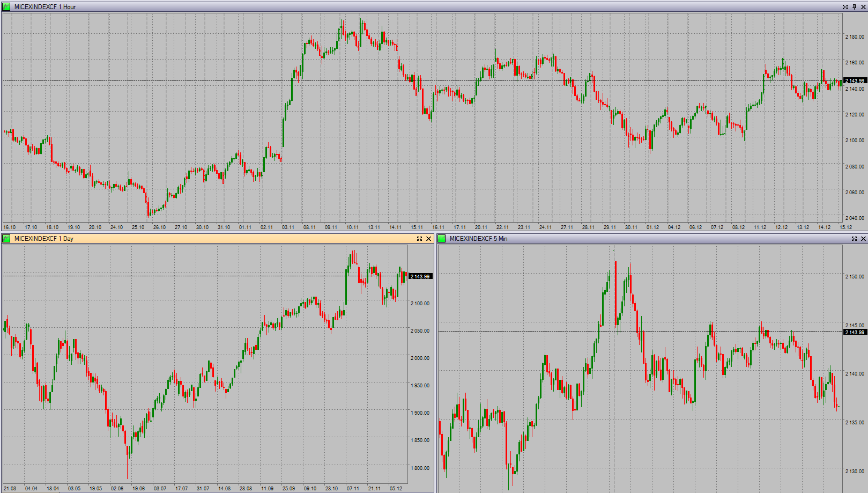The height and width of the screenshot is (493, 868).
Task: Close the MICEXINDEXCF 5 Min chart
Action: (x=863, y=239)
